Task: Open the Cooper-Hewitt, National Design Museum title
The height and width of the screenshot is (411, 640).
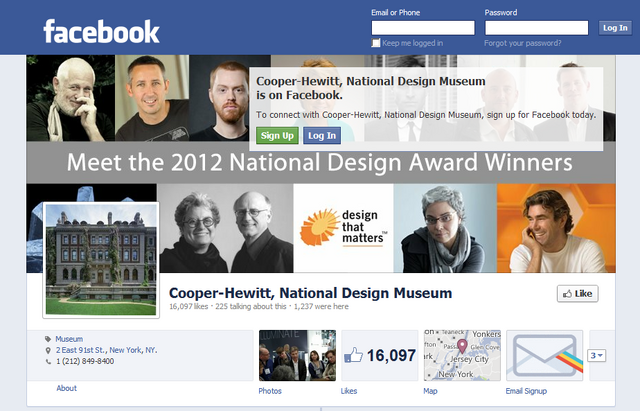Action: point(310,293)
